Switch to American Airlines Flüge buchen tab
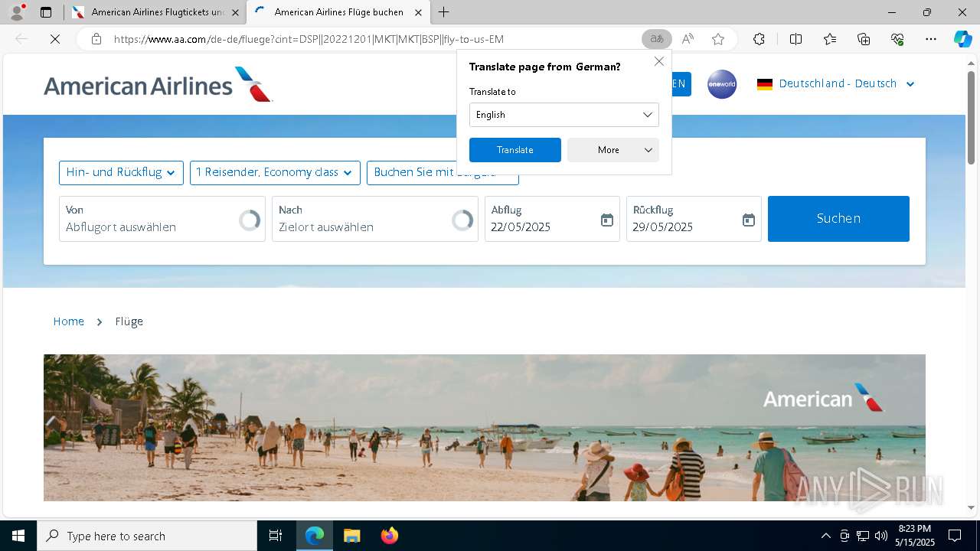 [x=338, y=12]
